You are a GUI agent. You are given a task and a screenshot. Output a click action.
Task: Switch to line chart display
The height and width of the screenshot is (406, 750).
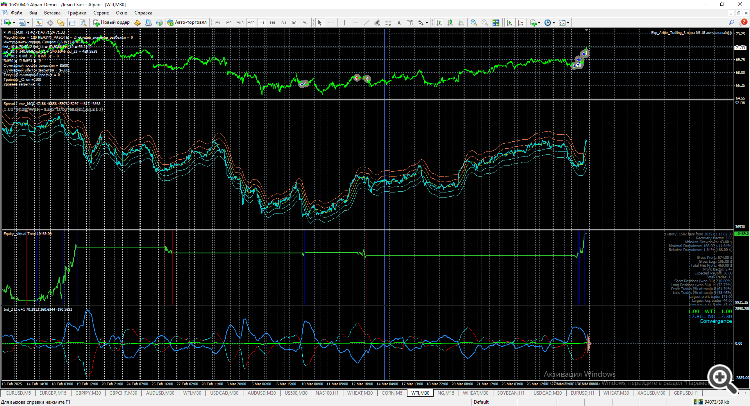[x=461, y=22]
